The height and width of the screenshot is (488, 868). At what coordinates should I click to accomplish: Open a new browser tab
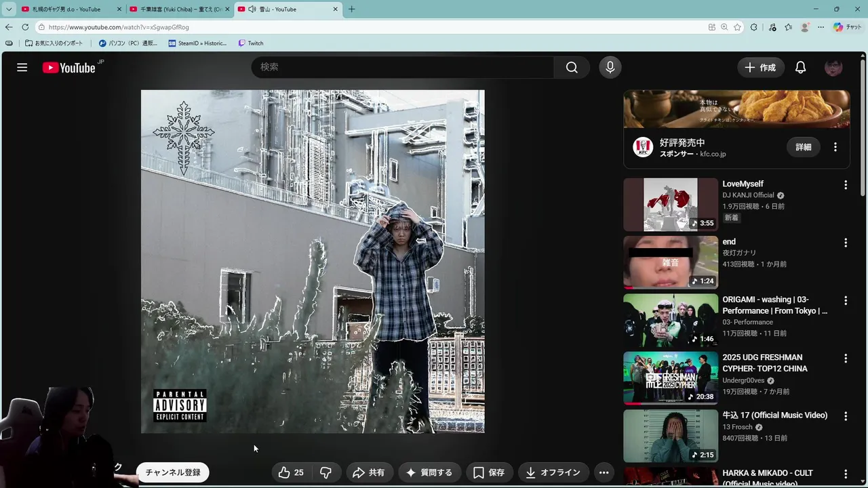point(351,9)
